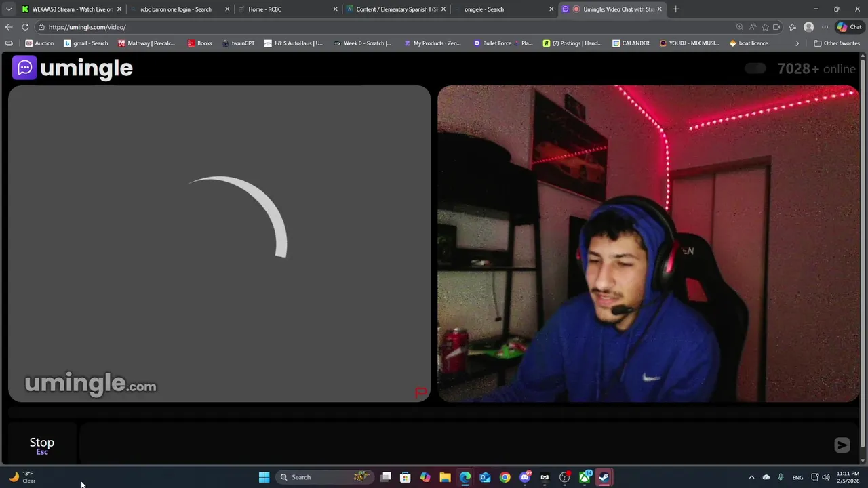Open the Bullet Force bookmark

point(502,43)
